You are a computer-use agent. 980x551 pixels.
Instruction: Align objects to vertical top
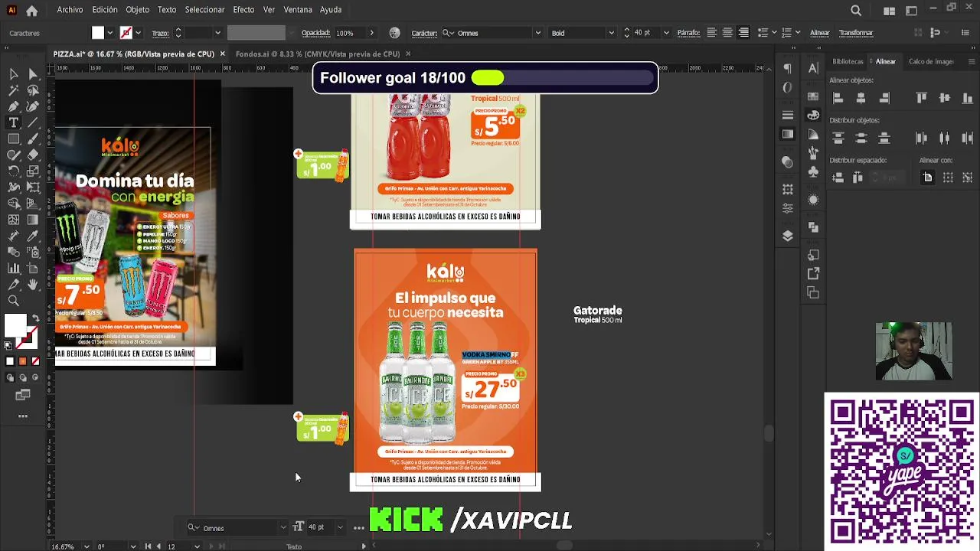point(922,98)
